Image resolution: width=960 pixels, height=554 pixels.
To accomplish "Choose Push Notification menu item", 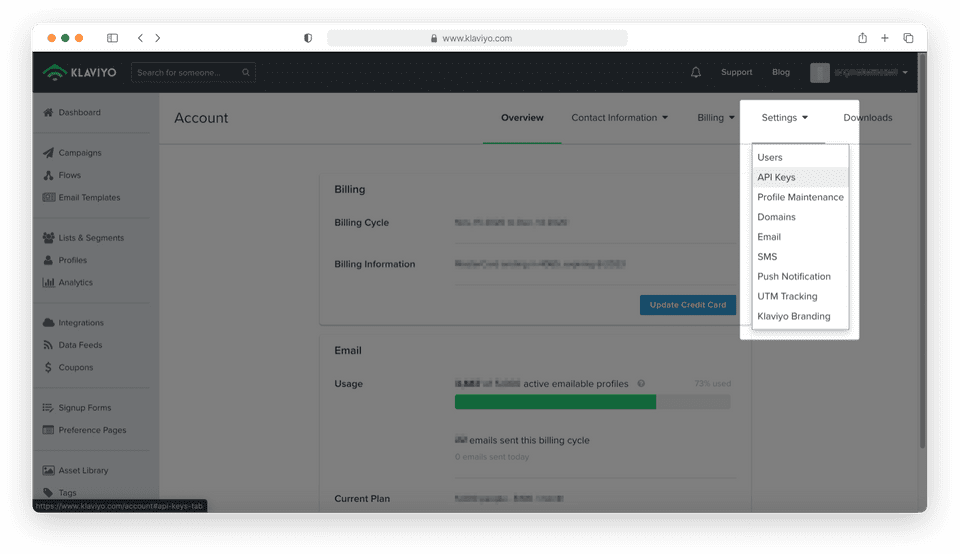I will point(800,277).
